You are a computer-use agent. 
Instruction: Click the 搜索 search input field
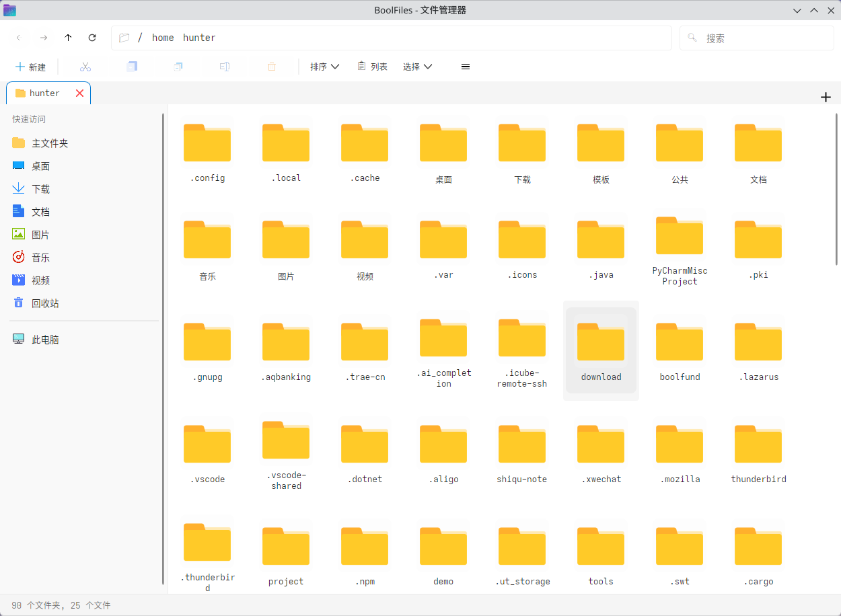tap(757, 38)
